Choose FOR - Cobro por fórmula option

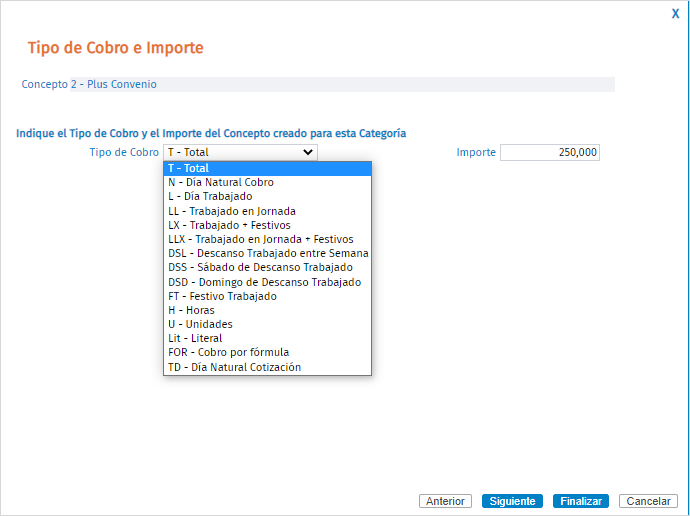(x=267, y=352)
